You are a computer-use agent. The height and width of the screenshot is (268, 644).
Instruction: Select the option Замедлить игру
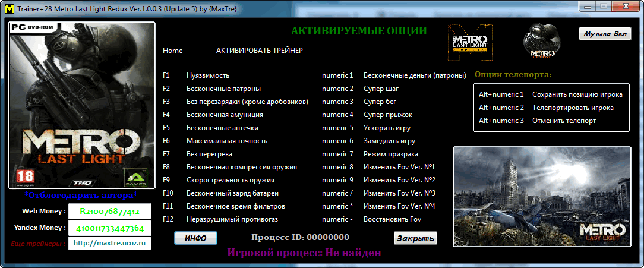pyautogui.click(x=389, y=141)
